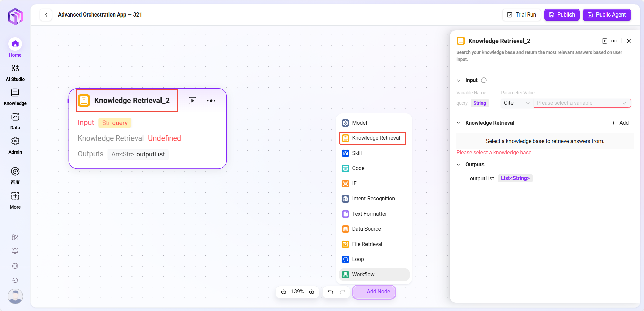Click the zoom in magnifier icon

pyautogui.click(x=312, y=292)
